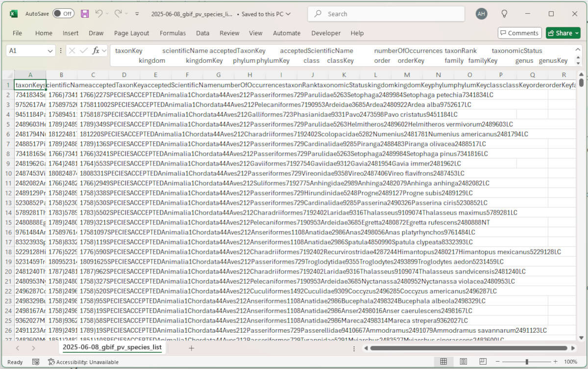The width and height of the screenshot is (588, 369).
Task: Add a new sheet with plus icon
Action: (x=192, y=348)
